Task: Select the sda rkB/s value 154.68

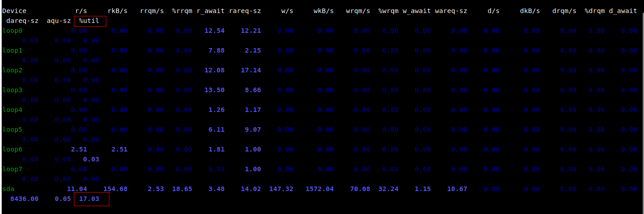Action: pyautogui.click(x=115, y=189)
